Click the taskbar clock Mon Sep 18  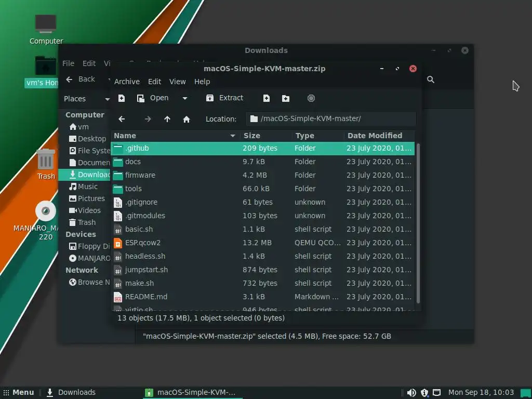[x=481, y=393]
